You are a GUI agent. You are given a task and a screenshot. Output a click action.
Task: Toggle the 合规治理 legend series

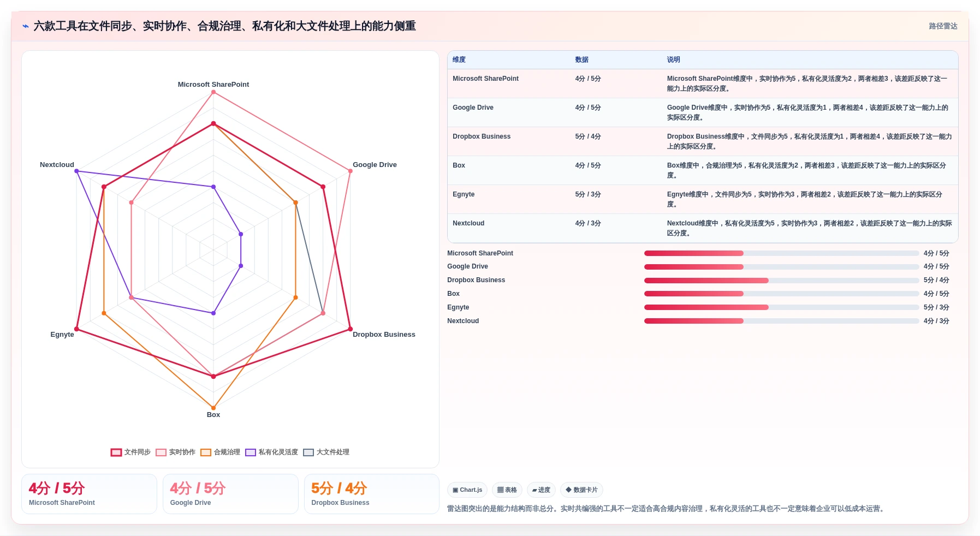(220, 452)
